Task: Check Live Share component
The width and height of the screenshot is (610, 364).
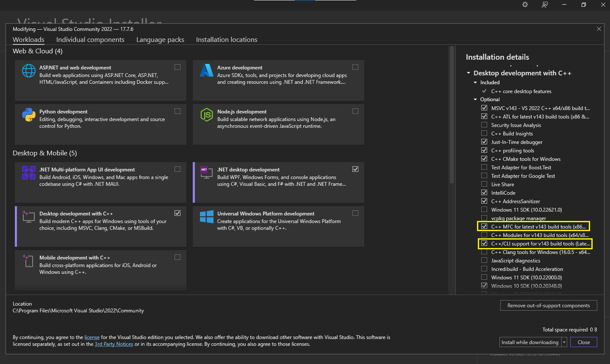Action: 484,184
